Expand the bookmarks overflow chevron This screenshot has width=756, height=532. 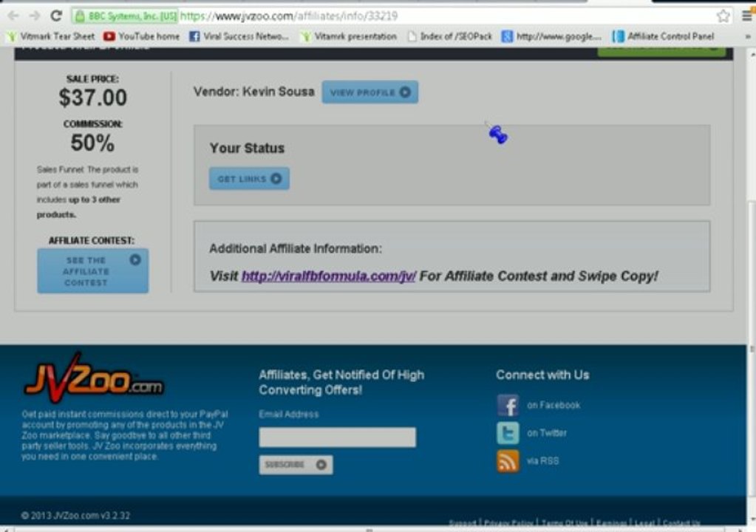click(748, 36)
